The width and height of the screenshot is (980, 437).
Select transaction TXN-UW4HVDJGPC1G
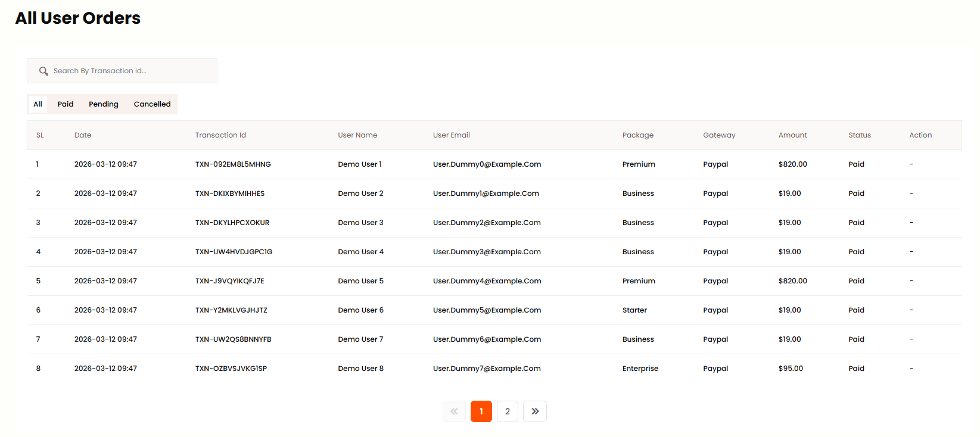coord(234,252)
